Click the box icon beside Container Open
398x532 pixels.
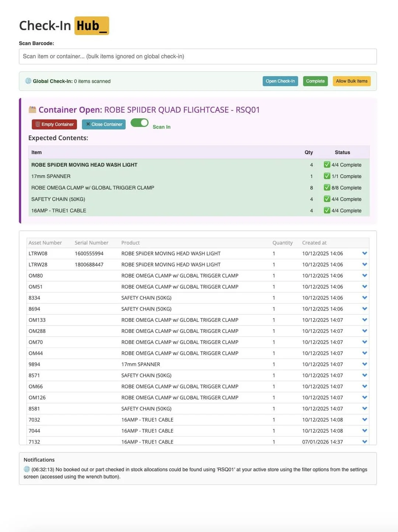32,109
